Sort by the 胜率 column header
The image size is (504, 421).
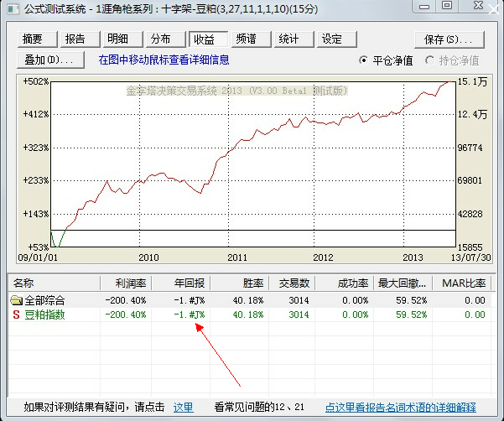click(240, 283)
